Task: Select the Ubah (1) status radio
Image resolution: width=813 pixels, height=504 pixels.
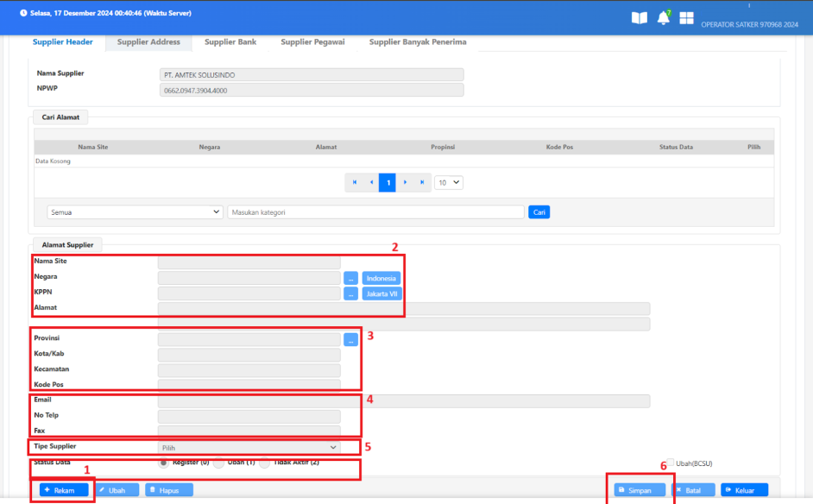Action: click(218, 463)
